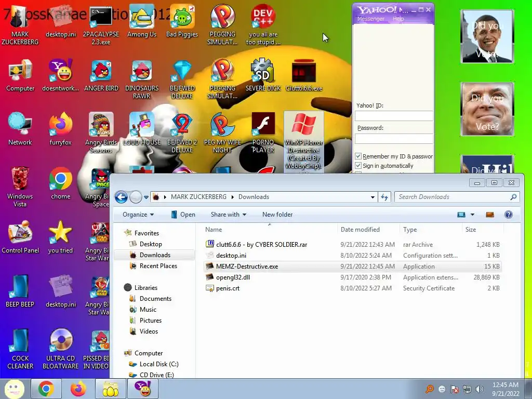
Task: Select the ANGER BIRD desktop icon
Action: pyautogui.click(x=101, y=75)
